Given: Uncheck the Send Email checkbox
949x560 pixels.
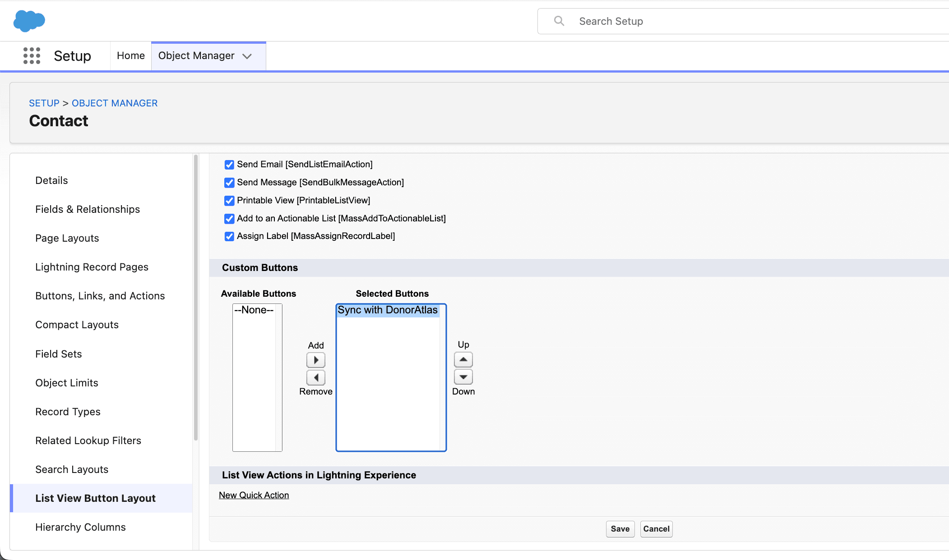Looking at the screenshot, I should pos(229,165).
